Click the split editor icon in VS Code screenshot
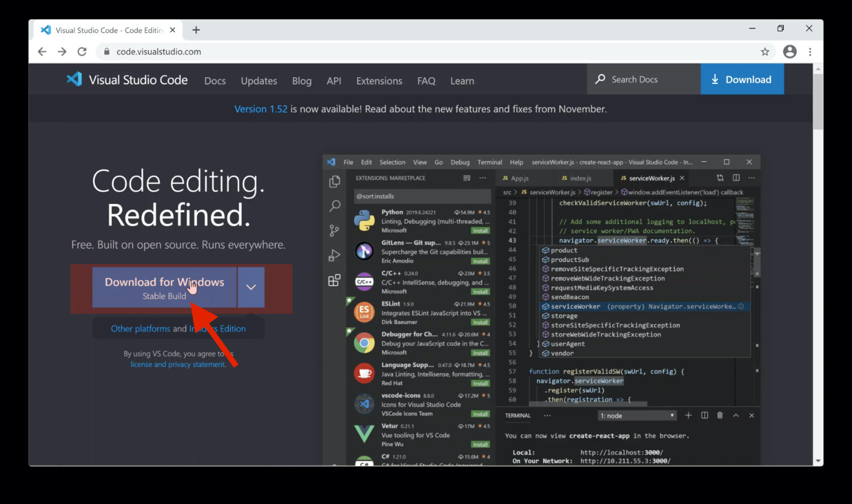Viewport: 852px width, 504px height. (736, 178)
